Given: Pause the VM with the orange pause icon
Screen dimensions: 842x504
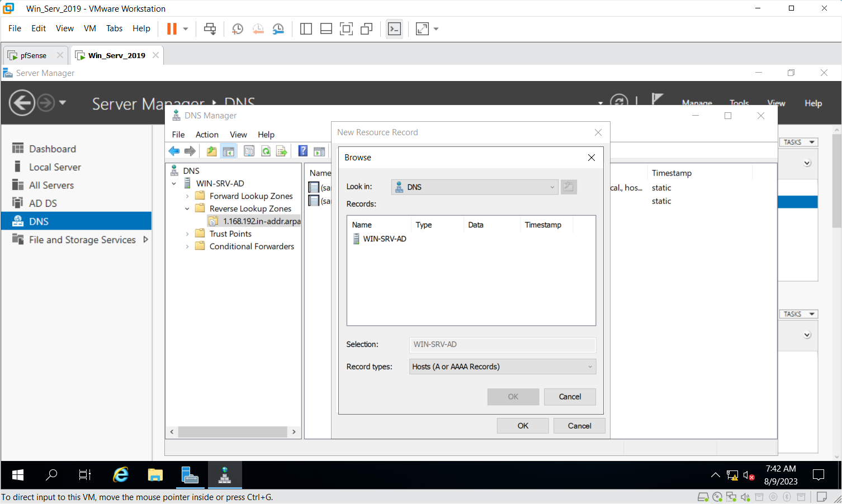Looking at the screenshot, I should 172,28.
